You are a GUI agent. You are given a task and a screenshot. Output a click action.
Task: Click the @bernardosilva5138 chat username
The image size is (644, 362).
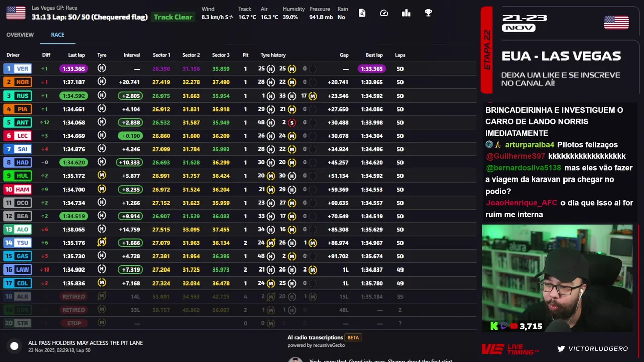click(523, 168)
